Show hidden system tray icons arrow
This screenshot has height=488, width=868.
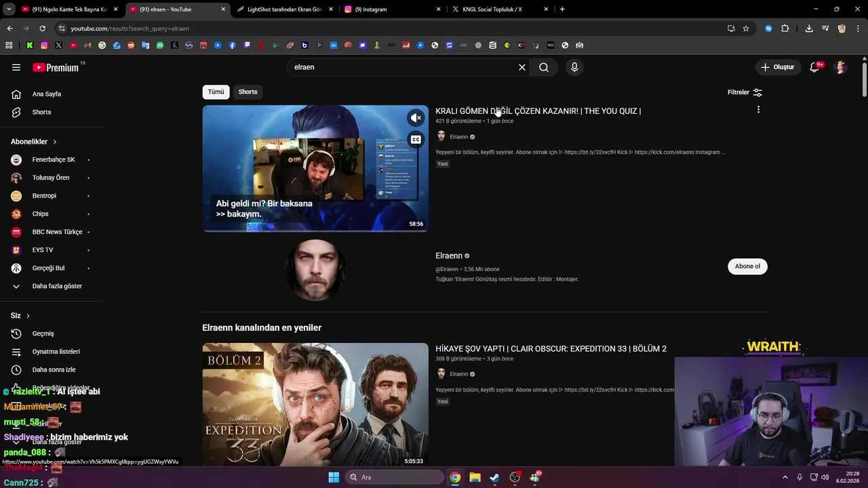pyautogui.click(x=785, y=477)
